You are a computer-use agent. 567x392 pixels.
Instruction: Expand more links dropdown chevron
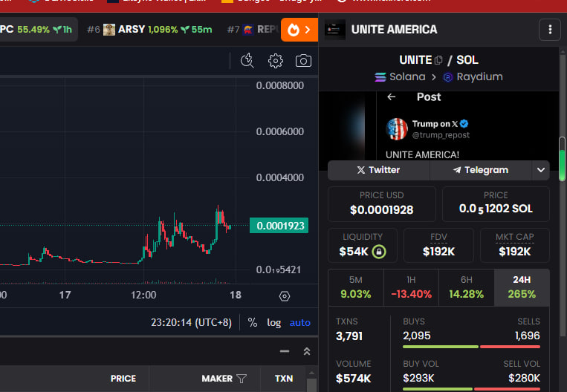pos(540,170)
